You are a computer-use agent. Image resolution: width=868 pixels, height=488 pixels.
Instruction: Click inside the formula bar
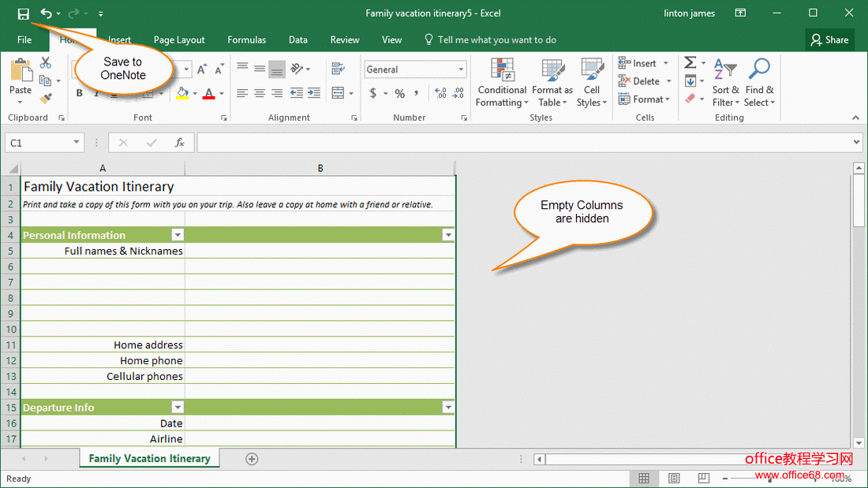click(x=521, y=143)
